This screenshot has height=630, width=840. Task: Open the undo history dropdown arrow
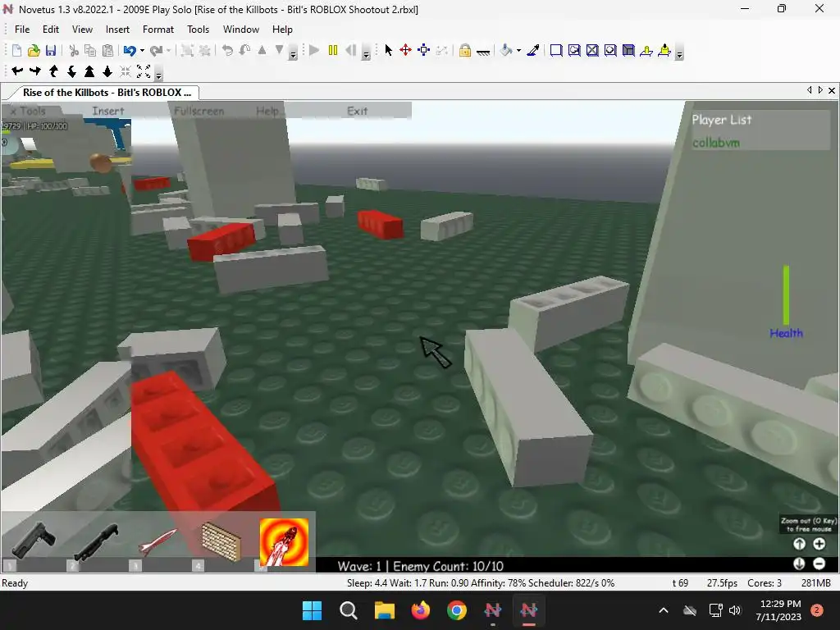142,50
